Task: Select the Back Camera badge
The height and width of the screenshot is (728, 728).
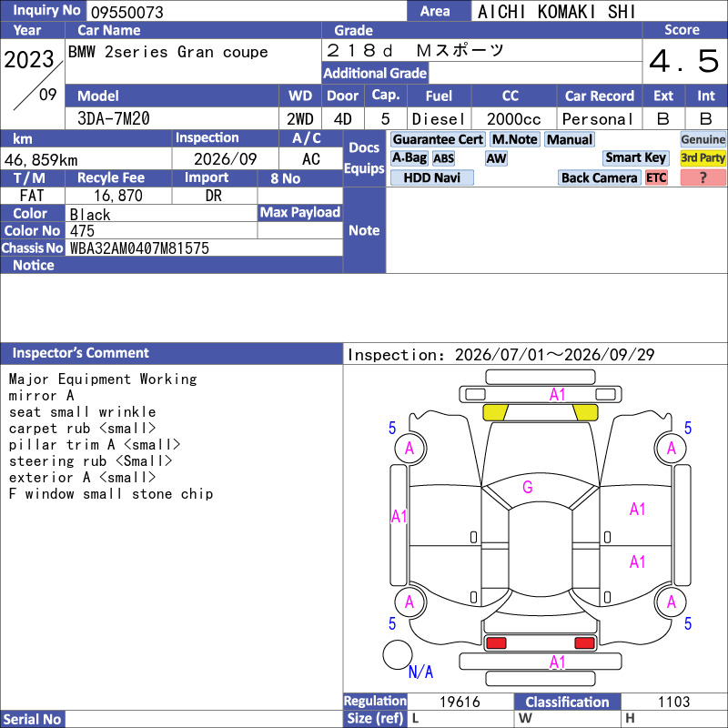Action: tap(599, 177)
